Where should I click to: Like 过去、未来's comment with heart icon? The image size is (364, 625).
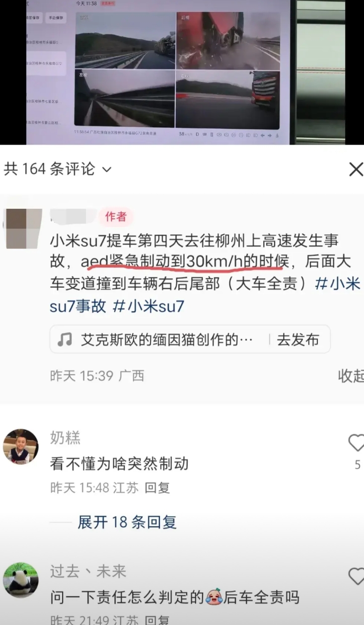[x=356, y=576]
